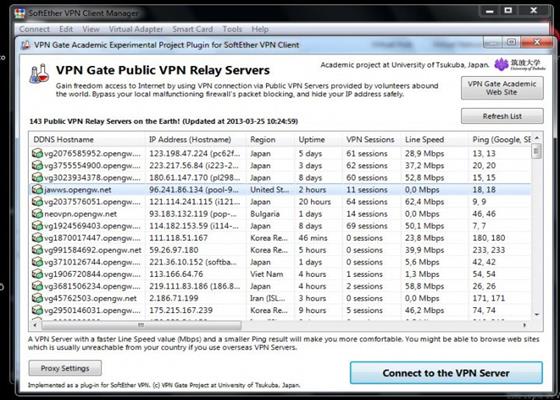Click University of Tsukuba logo

[520, 64]
